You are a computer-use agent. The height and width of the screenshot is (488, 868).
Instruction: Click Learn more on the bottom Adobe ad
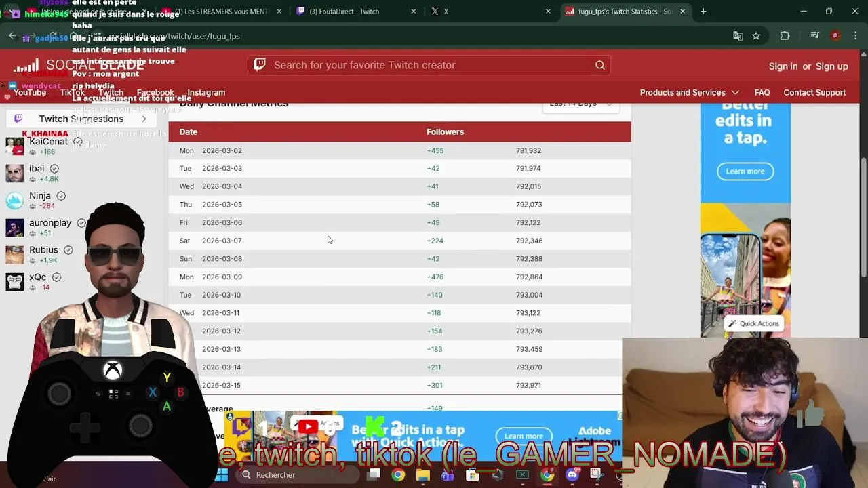(524, 436)
